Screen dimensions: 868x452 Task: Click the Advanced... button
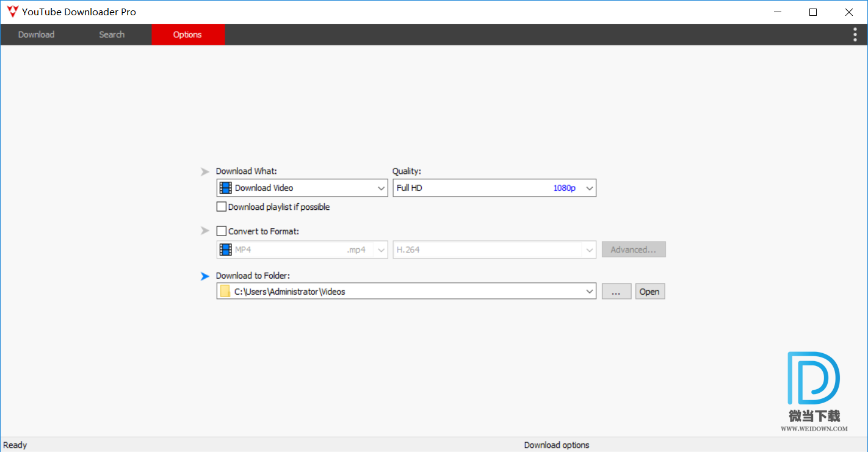point(634,249)
